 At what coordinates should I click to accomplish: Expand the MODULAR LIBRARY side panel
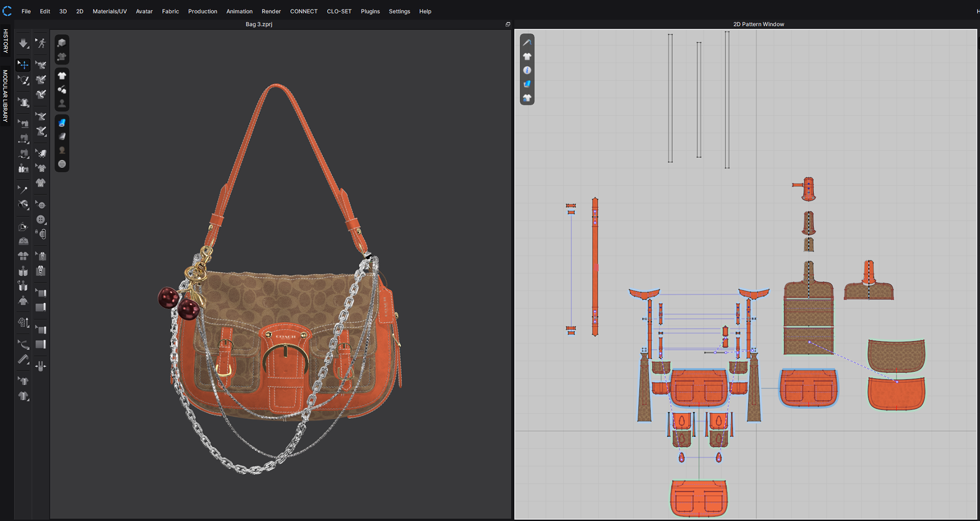(6, 96)
